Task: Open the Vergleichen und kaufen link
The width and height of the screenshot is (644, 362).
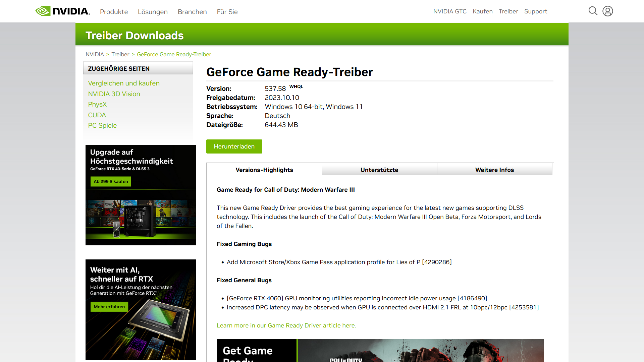Action: [x=124, y=83]
